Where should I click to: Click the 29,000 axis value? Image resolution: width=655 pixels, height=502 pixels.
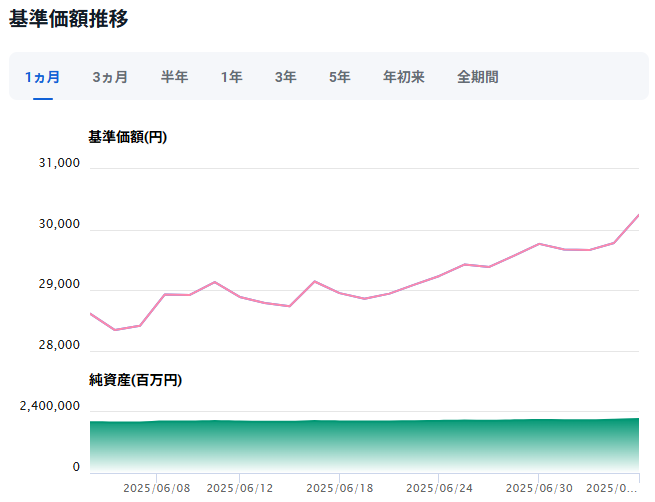point(59,284)
